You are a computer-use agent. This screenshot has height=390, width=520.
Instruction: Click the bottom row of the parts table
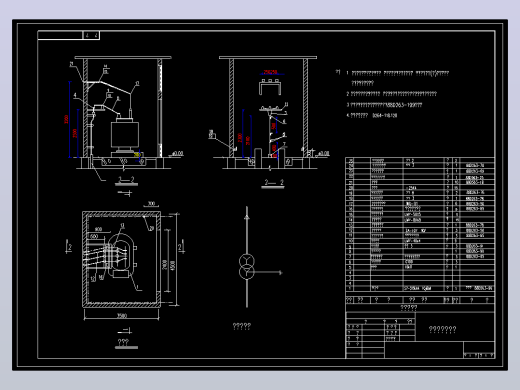point(420,288)
